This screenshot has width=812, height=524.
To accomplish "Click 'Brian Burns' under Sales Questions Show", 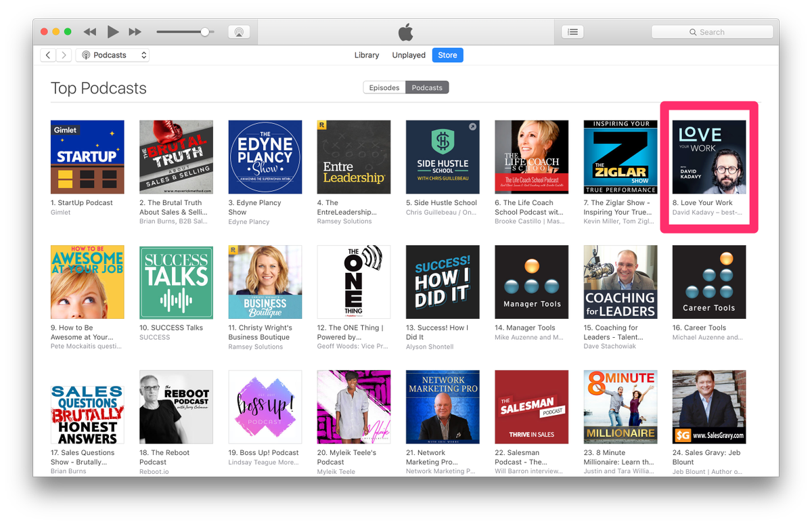I will click(68, 471).
